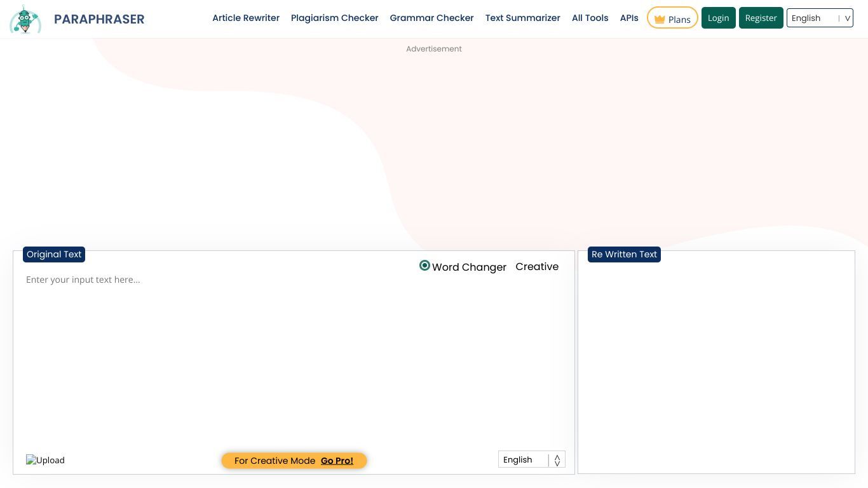This screenshot has width=868, height=488.
Task: Go to Plagiarism Checker
Action: [x=334, y=18]
